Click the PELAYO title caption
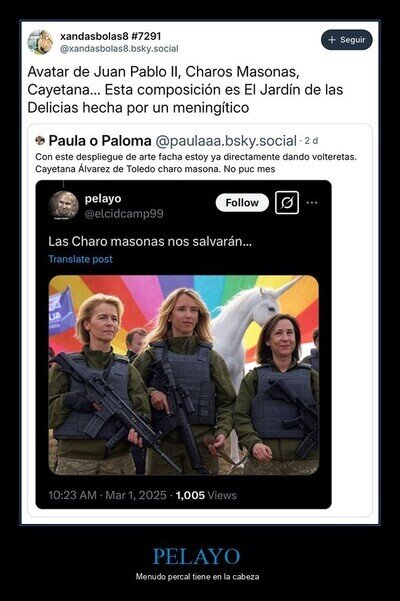Image resolution: width=400 pixels, height=601 pixels. pyautogui.click(x=197, y=557)
